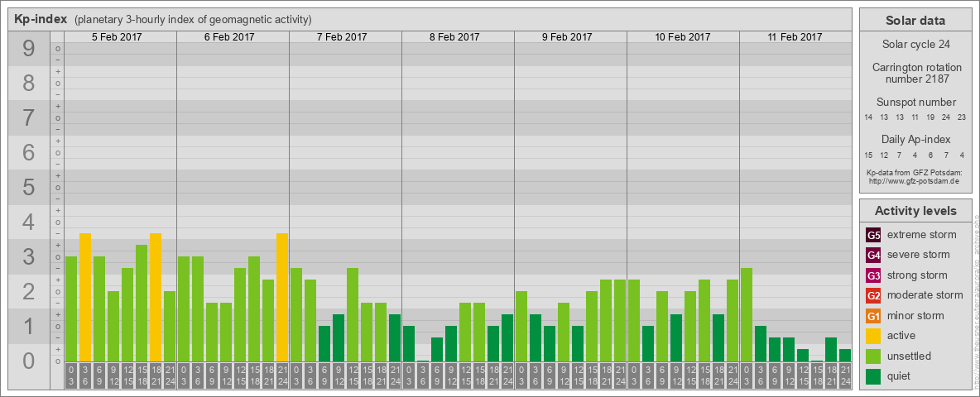Click sunspot value 24
The width and height of the screenshot is (980, 397).
pos(946,117)
